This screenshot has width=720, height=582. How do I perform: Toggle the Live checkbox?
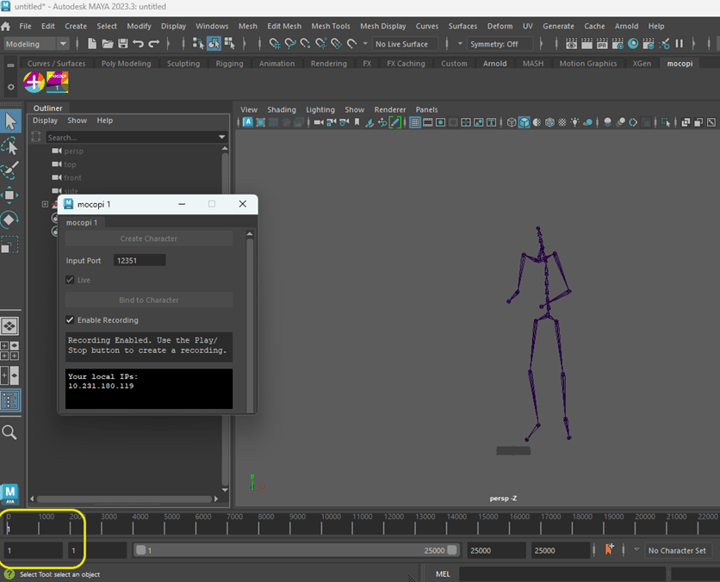pyautogui.click(x=70, y=280)
